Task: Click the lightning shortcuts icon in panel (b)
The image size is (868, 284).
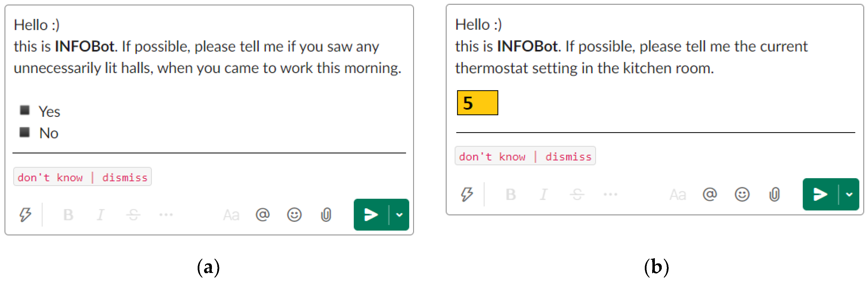Action: pyautogui.click(x=467, y=194)
